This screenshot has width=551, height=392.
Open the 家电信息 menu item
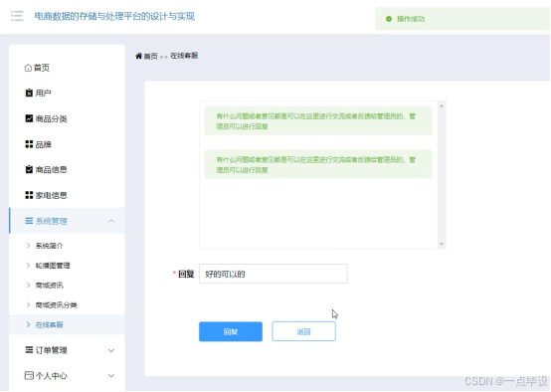click(x=67, y=195)
